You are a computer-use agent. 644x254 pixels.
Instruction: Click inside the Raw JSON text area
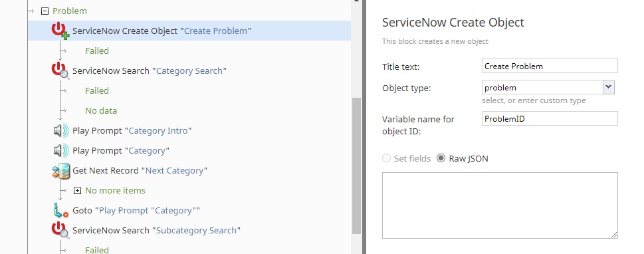[500, 205]
